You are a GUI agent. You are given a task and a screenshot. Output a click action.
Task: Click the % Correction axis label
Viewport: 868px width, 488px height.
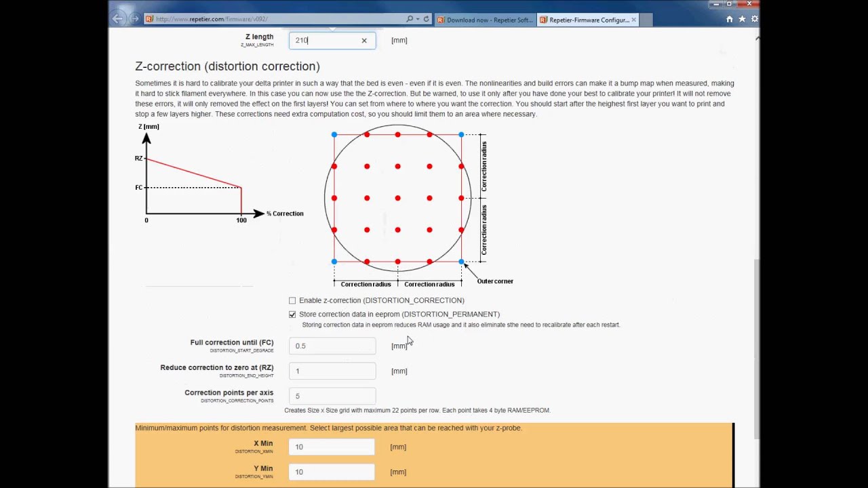(x=285, y=213)
